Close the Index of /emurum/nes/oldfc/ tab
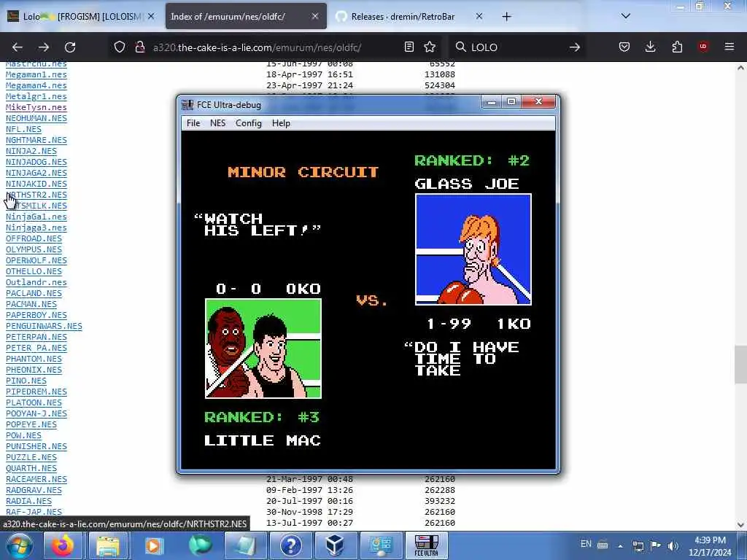Screen dimensions: 747x560 click(x=315, y=16)
